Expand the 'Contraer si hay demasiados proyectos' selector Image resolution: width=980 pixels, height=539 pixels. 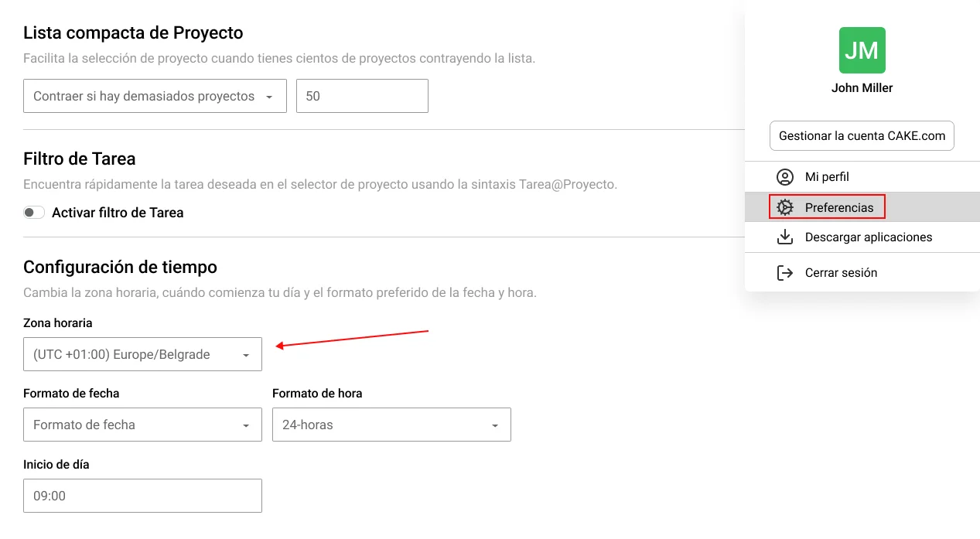pos(155,96)
